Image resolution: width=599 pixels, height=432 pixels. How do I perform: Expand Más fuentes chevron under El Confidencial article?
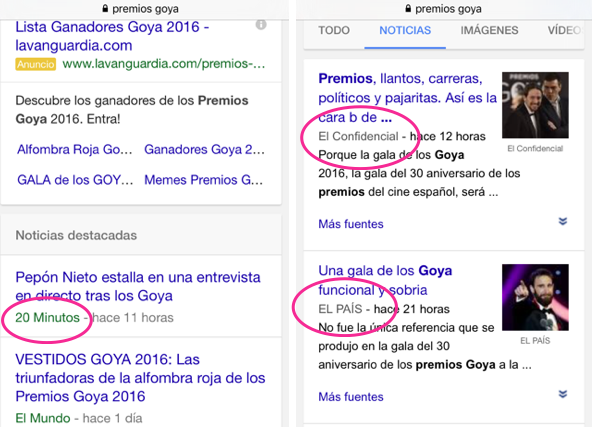(x=563, y=222)
